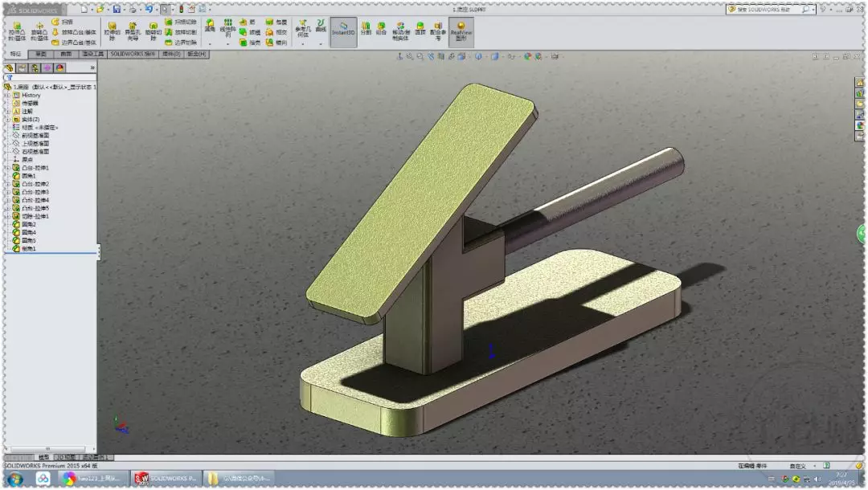Switch to the 钣金(H) sheet metal tab
Image resolution: width=868 pixels, height=490 pixels.
[197, 54]
